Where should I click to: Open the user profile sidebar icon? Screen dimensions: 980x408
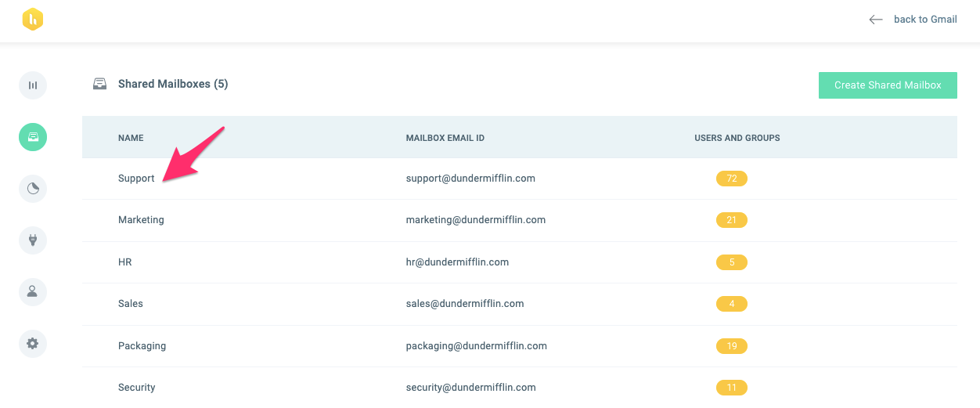click(x=33, y=291)
